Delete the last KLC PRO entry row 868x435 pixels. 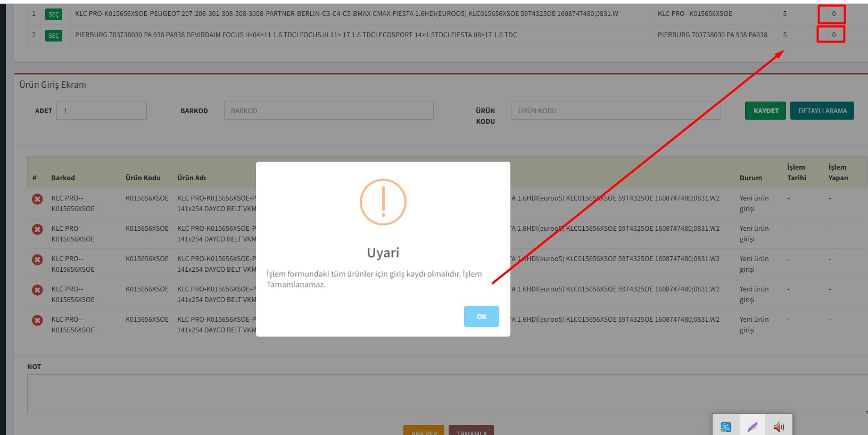coord(37,320)
